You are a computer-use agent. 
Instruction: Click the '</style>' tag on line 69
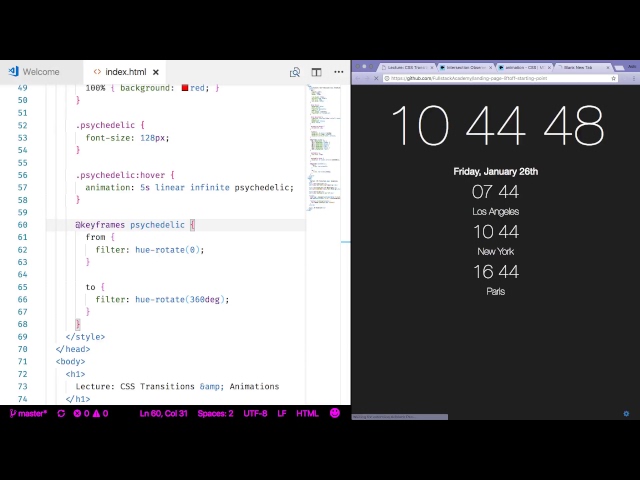pos(85,337)
